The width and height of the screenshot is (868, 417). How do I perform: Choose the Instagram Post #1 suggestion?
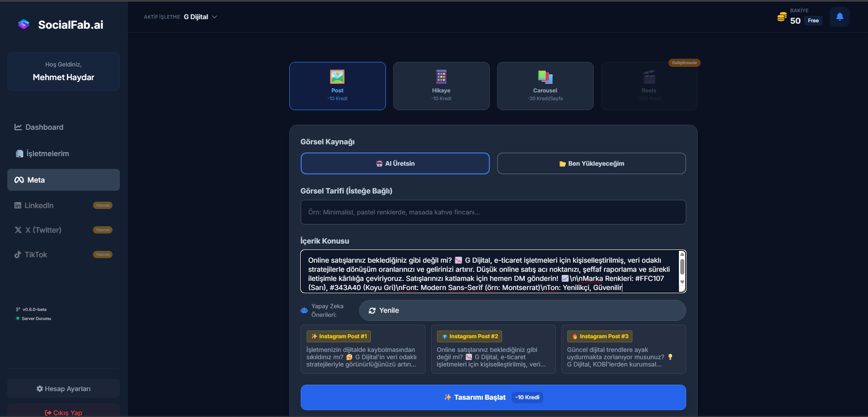(x=363, y=349)
